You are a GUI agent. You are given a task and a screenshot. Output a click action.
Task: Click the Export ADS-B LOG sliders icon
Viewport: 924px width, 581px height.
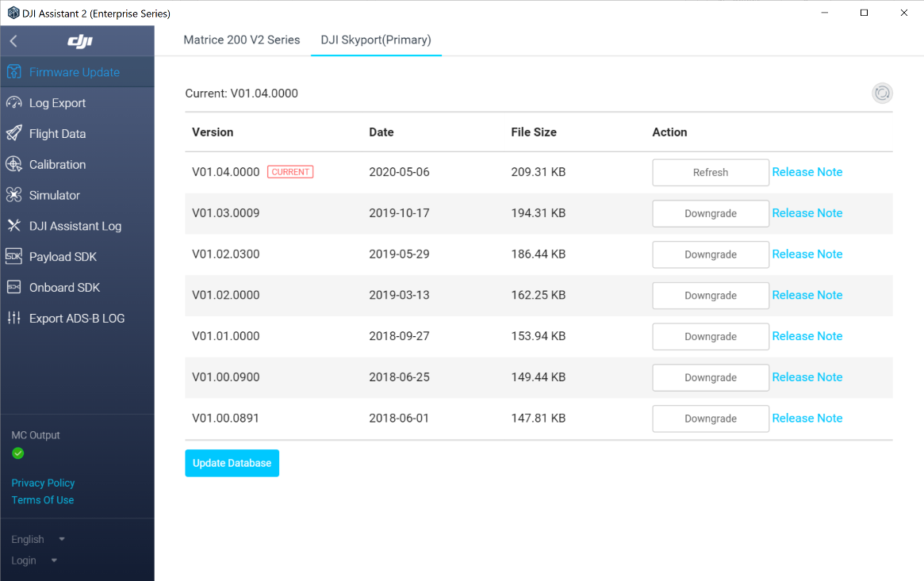point(14,318)
